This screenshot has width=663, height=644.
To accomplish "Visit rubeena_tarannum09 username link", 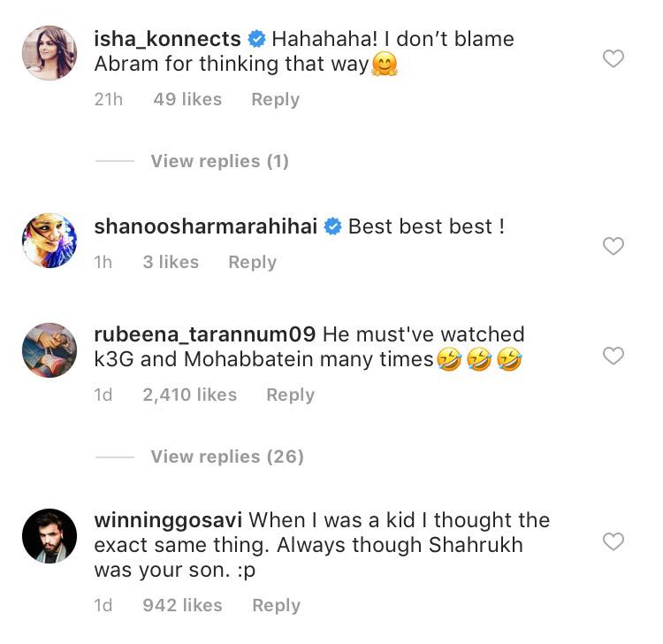I will 204,335.
